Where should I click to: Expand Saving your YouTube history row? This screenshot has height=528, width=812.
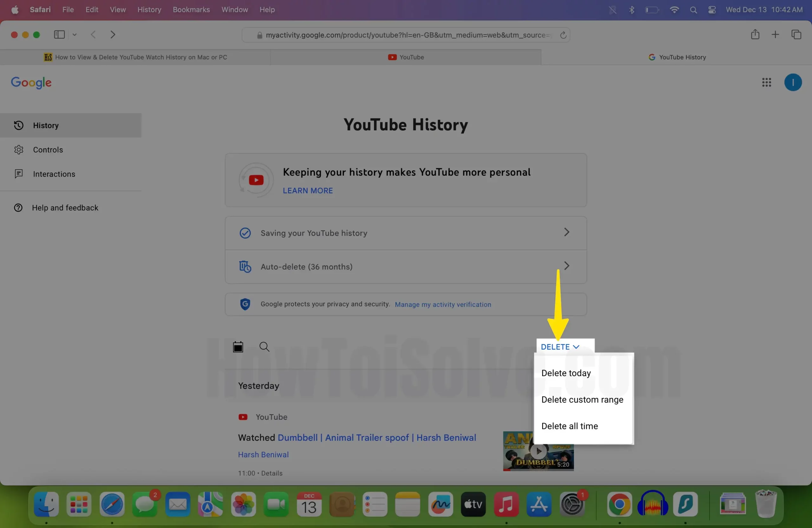pyautogui.click(x=405, y=233)
